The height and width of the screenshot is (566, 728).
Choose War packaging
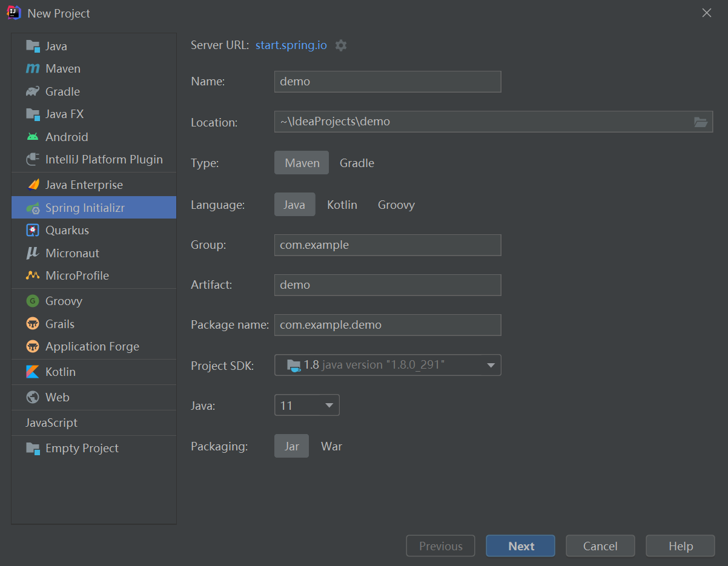click(331, 446)
